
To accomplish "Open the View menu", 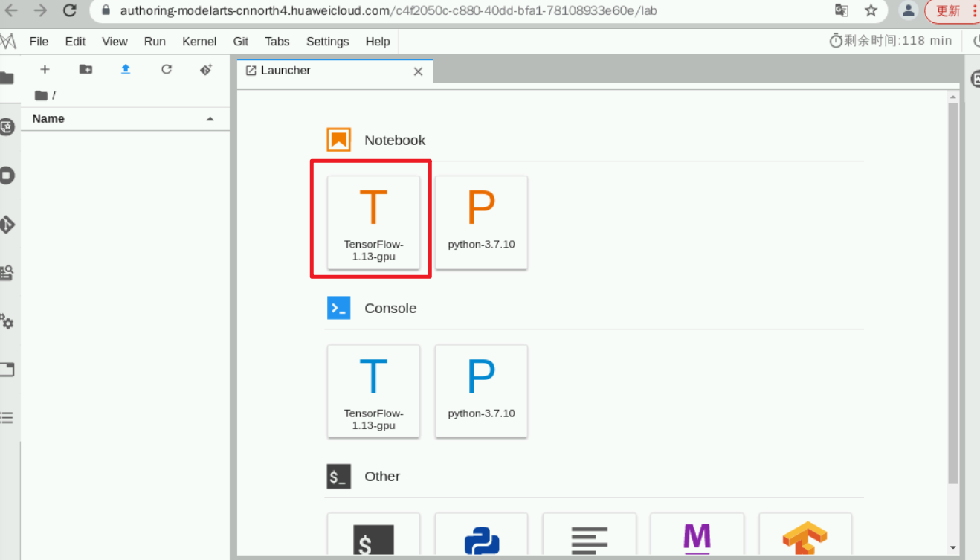I will (x=115, y=42).
